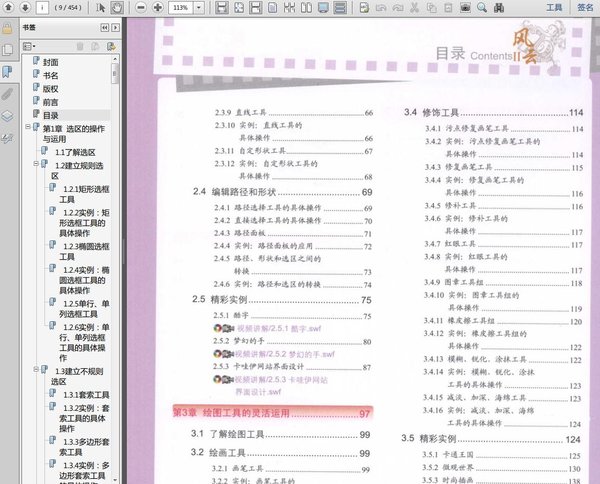Image resolution: width=600 pixels, height=484 pixels.
Task: Click the bookmarks panel scrollbar thumb
Action: tap(115, 73)
